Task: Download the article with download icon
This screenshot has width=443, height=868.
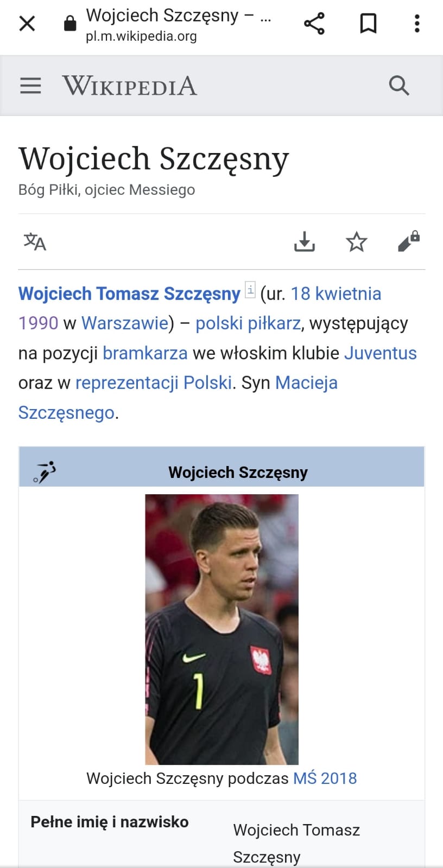Action: point(305,241)
